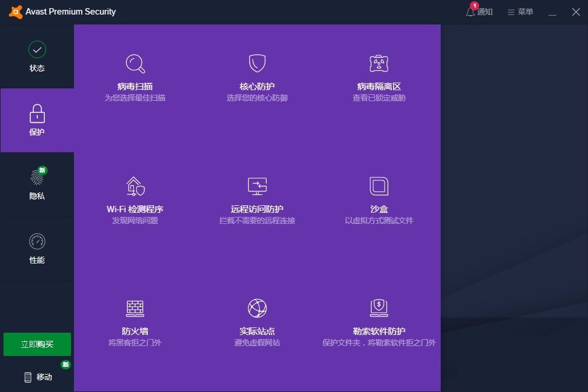
Task: Open the notification bell
Action: [x=470, y=12]
